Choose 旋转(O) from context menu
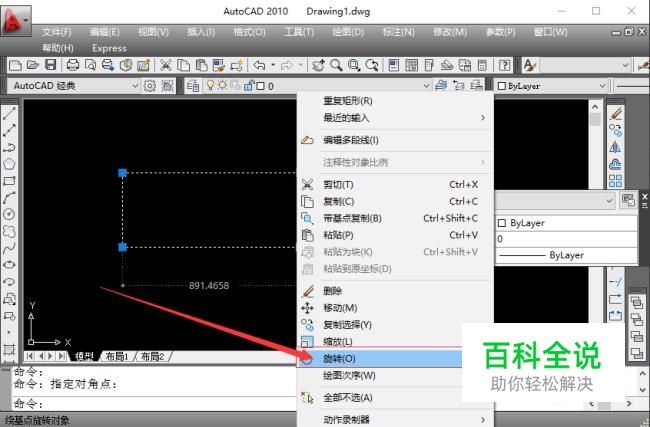The width and height of the screenshot is (650, 427). click(380, 359)
